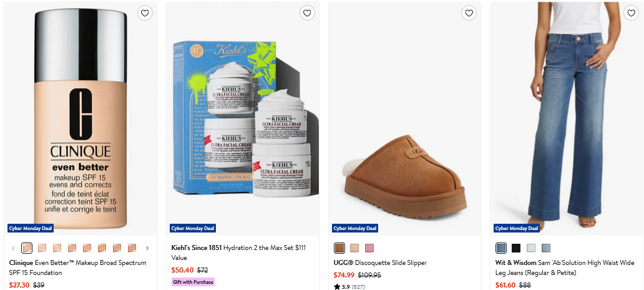Select the pink UGG slipper color
Screen dimensions: 644x290
point(369,248)
